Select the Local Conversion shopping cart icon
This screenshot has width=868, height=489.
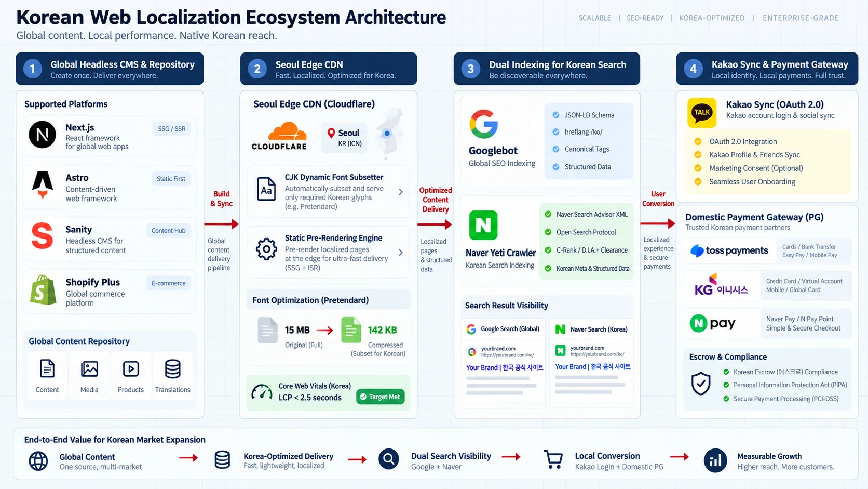(553, 459)
